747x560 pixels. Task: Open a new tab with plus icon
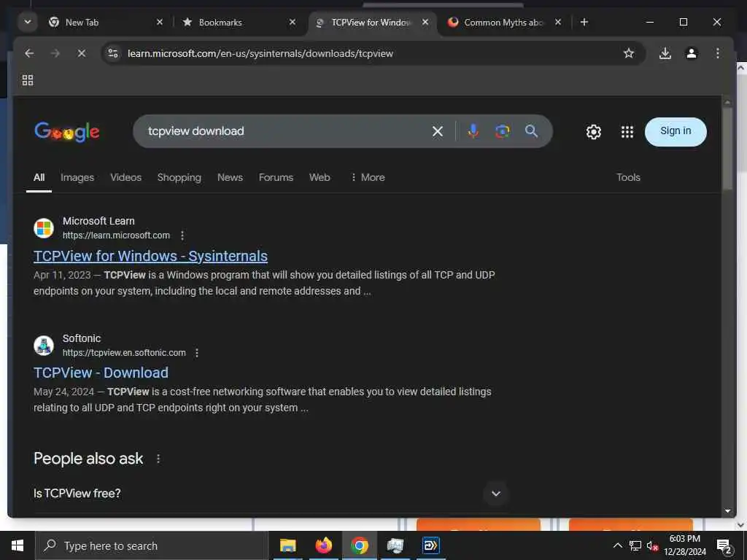(x=584, y=23)
